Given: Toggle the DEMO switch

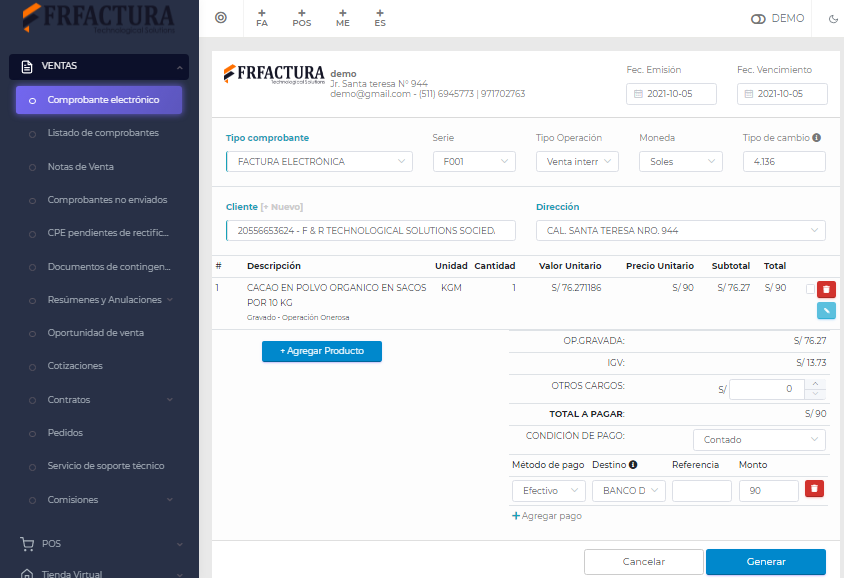Looking at the screenshot, I should coord(758,19).
